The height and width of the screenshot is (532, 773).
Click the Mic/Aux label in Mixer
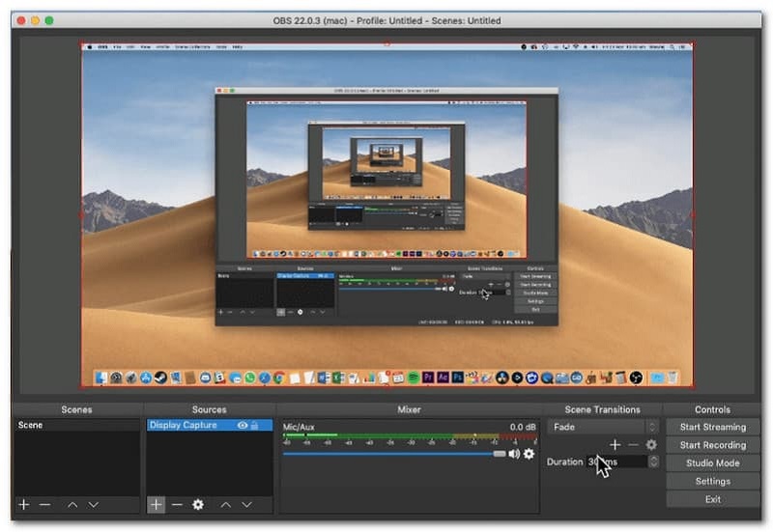coord(299,427)
